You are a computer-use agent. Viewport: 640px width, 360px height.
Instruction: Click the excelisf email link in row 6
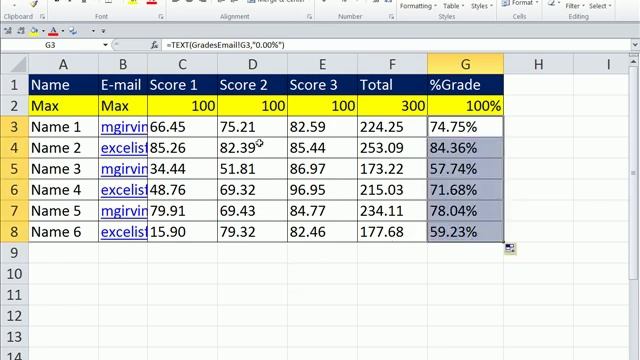click(124, 190)
